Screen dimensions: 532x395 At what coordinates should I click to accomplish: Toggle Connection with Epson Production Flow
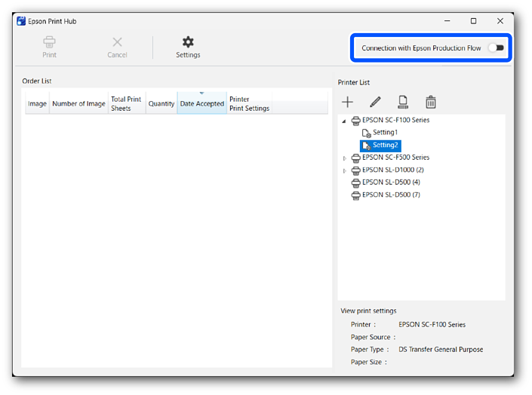click(495, 48)
